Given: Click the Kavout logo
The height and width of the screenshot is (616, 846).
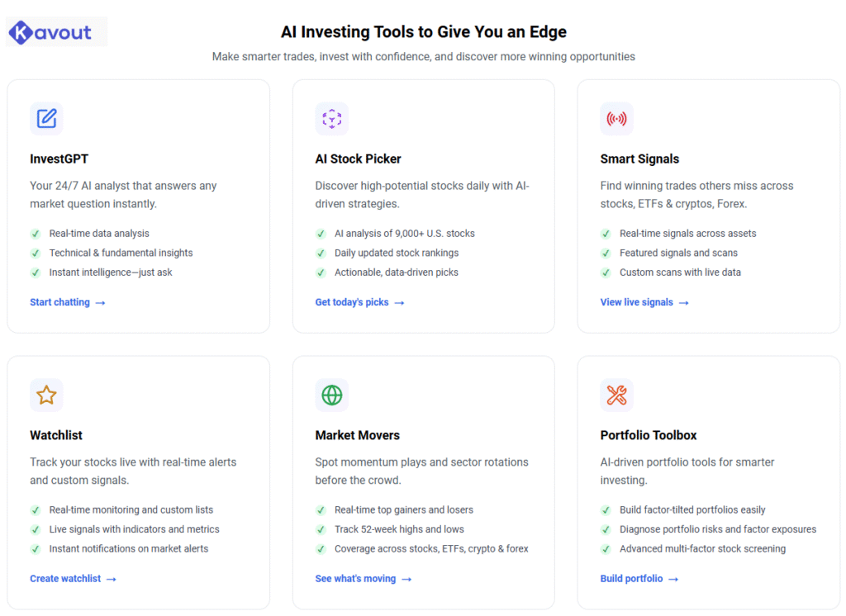Looking at the screenshot, I should (x=50, y=32).
